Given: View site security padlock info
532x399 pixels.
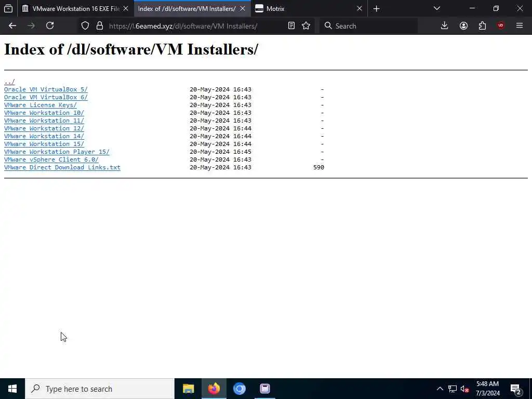Looking at the screenshot, I should tap(99, 26).
